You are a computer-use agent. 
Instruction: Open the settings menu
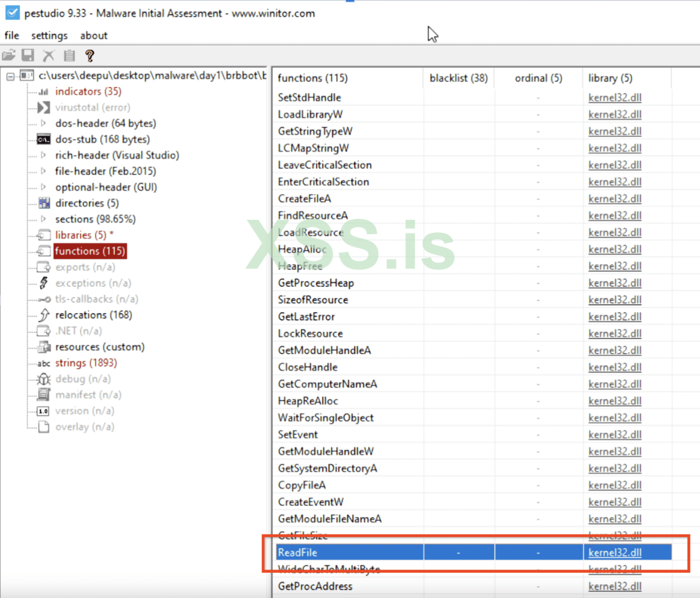point(49,35)
